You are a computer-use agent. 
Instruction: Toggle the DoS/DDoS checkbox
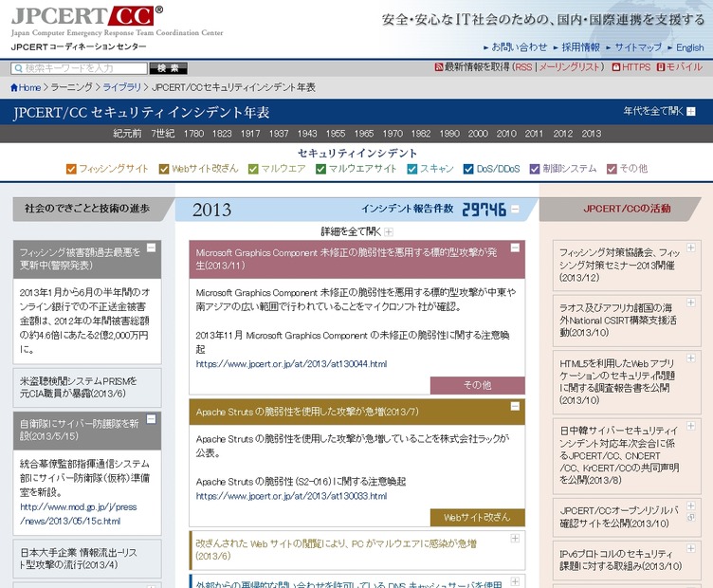click(468, 169)
